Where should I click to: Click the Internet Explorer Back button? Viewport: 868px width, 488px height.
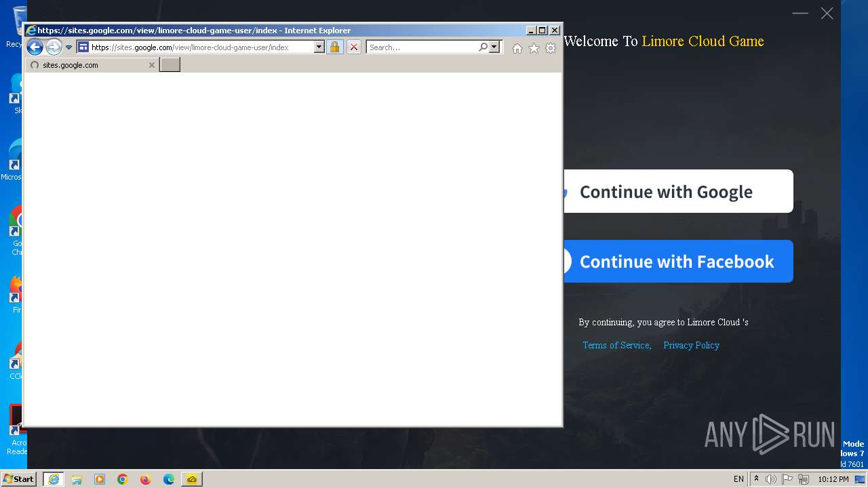[35, 47]
